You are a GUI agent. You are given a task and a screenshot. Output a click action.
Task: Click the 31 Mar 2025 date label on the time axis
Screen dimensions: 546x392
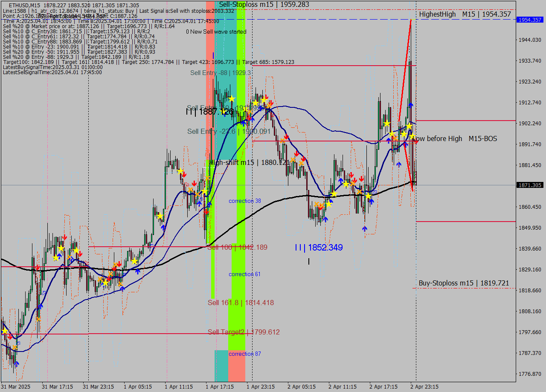pyautogui.click(x=16, y=386)
